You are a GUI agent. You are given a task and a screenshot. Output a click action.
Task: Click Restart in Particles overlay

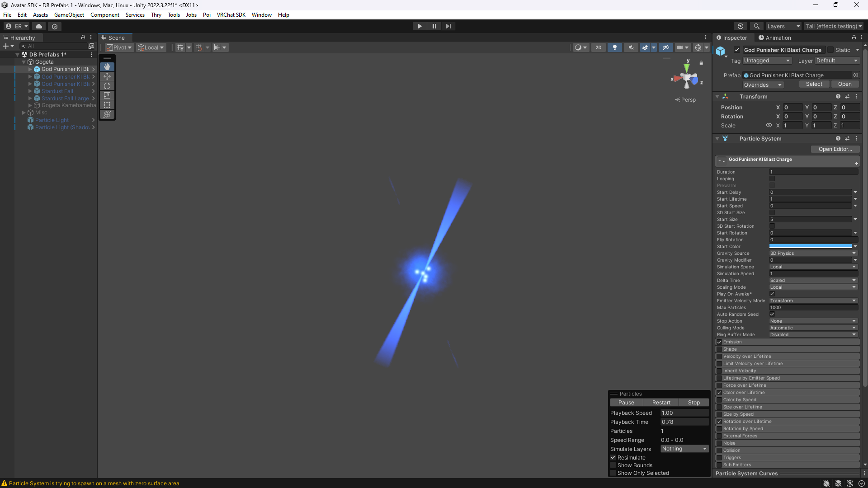click(661, 403)
